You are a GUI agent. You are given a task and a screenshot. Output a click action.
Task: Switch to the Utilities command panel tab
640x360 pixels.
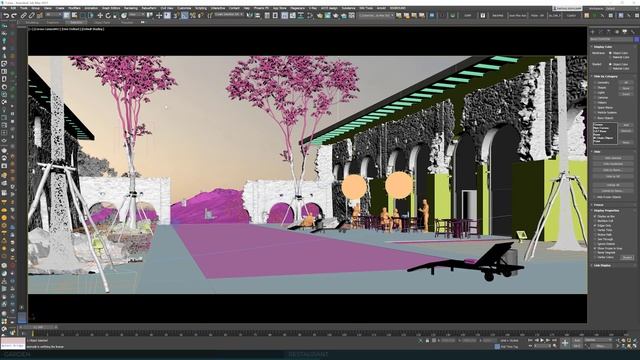632,31
